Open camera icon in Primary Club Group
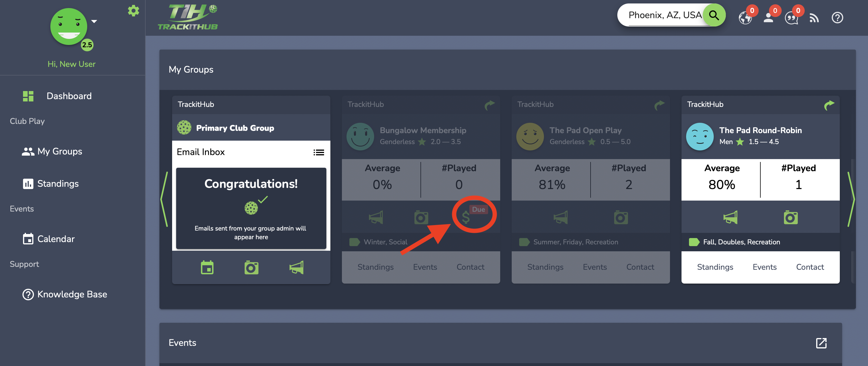This screenshot has height=366, width=868. (x=251, y=268)
